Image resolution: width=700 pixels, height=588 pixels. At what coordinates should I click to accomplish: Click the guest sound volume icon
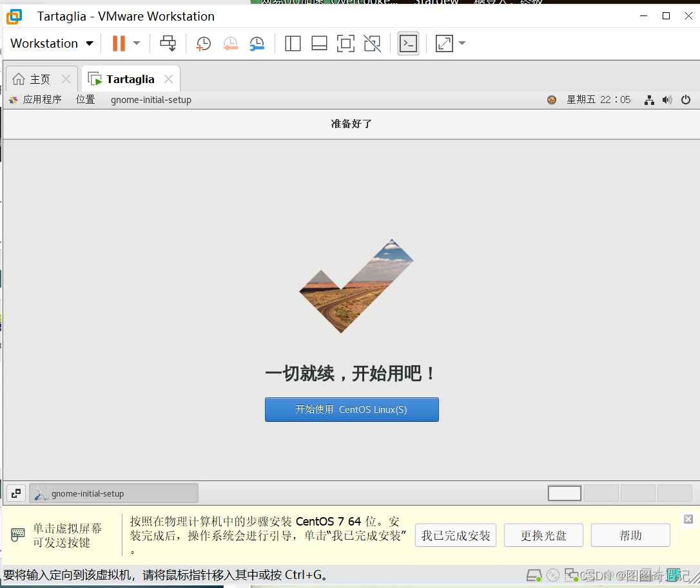(x=668, y=100)
